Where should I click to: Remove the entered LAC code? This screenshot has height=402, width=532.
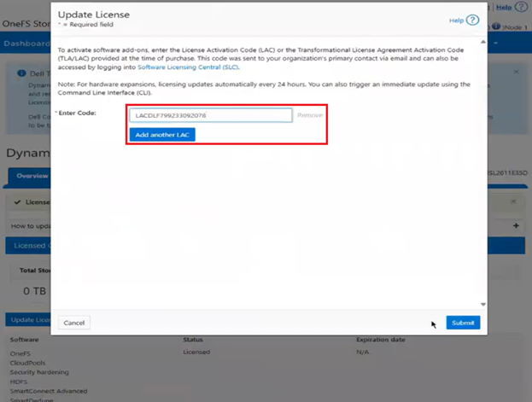(310, 114)
